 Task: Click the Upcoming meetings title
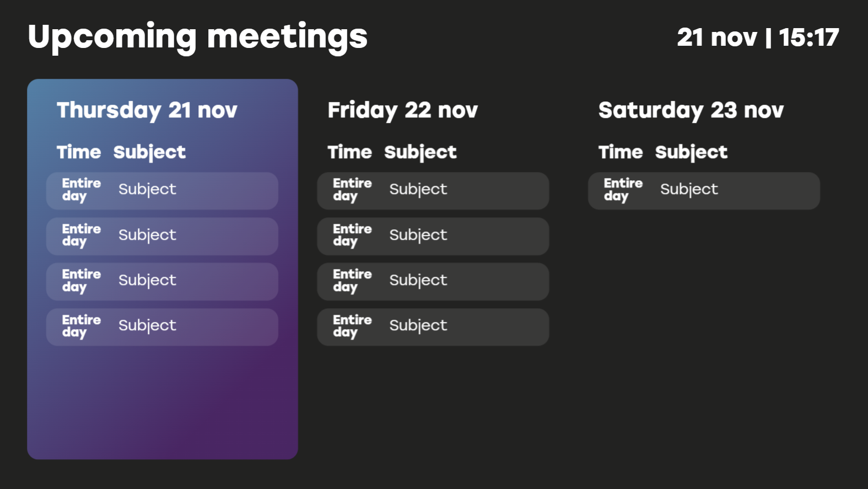coord(197,37)
